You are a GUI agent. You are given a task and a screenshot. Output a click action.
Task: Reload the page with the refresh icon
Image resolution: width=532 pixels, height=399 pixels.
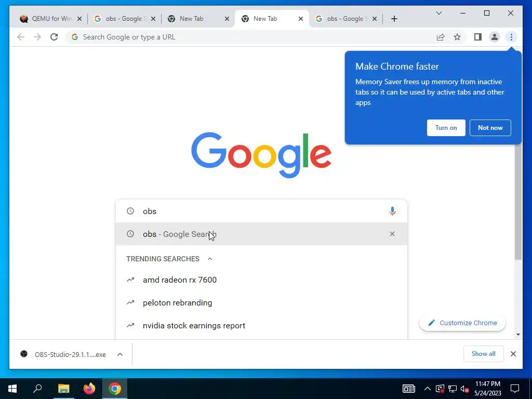[x=54, y=37]
